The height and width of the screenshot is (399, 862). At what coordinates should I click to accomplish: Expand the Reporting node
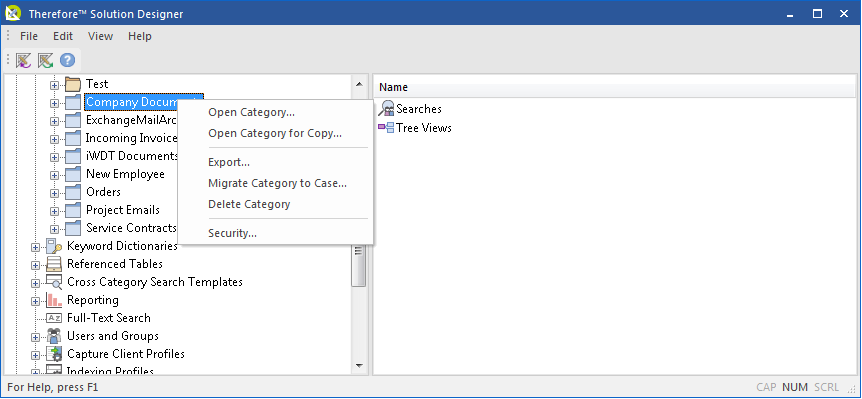pos(36,301)
